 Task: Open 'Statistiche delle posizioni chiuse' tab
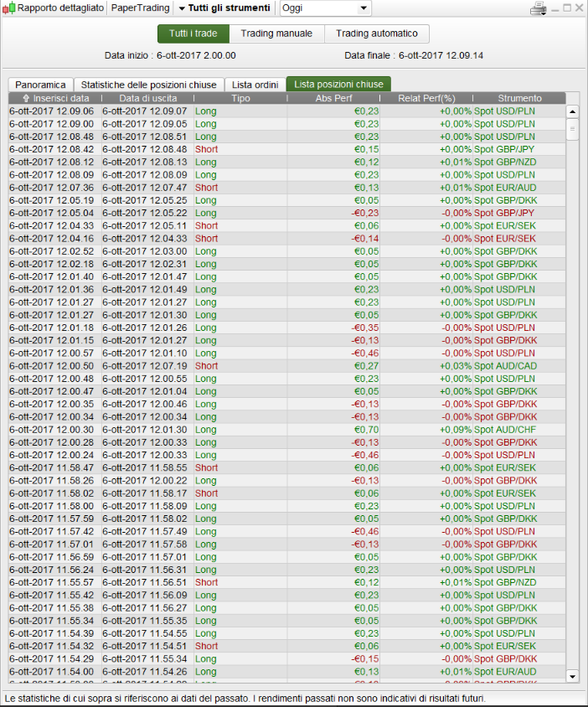149,85
